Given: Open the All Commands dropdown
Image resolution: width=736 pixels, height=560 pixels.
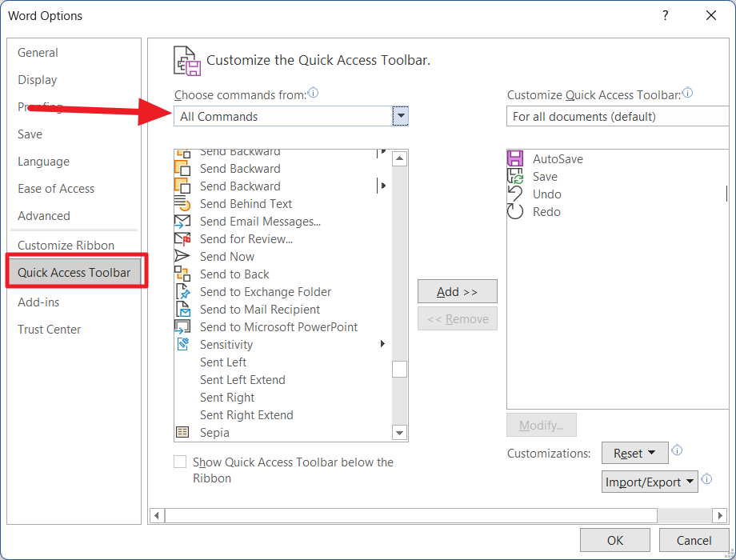Looking at the screenshot, I should [400, 116].
